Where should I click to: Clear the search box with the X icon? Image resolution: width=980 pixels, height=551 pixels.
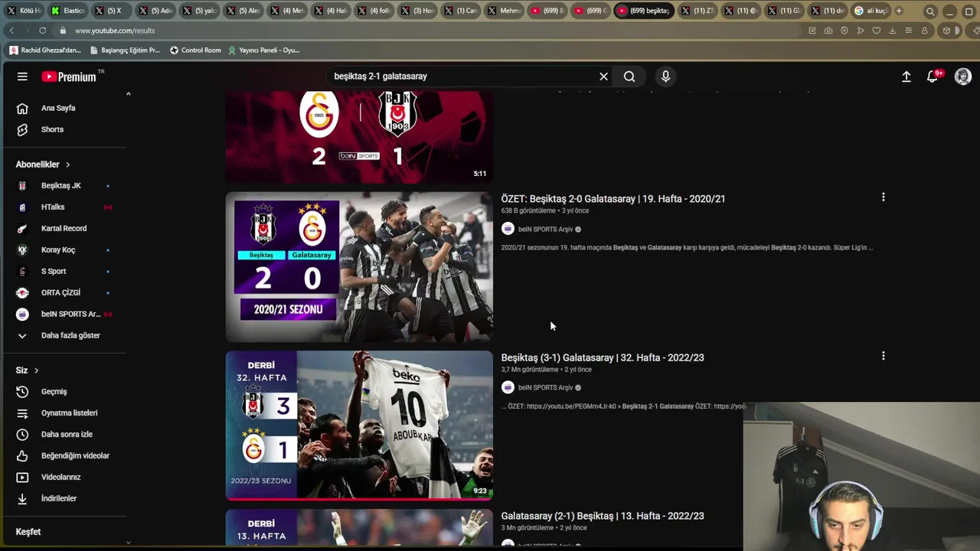(603, 77)
